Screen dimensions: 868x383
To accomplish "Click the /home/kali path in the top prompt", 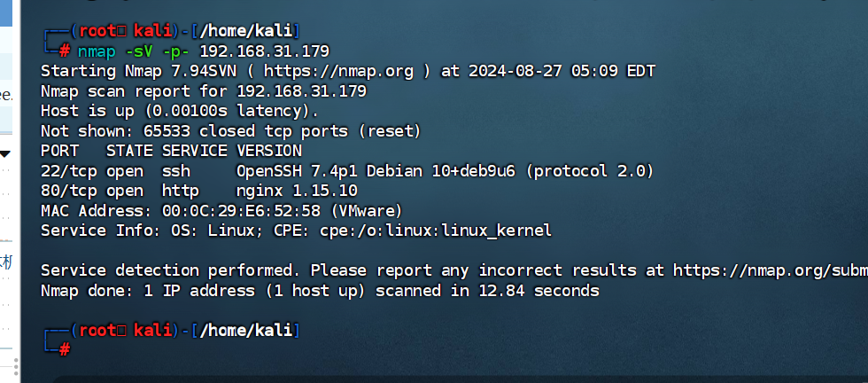I will tap(249, 31).
